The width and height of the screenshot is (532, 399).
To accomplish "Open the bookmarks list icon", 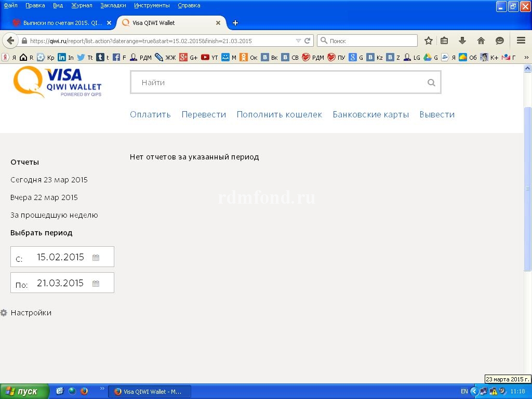I will pos(444,41).
